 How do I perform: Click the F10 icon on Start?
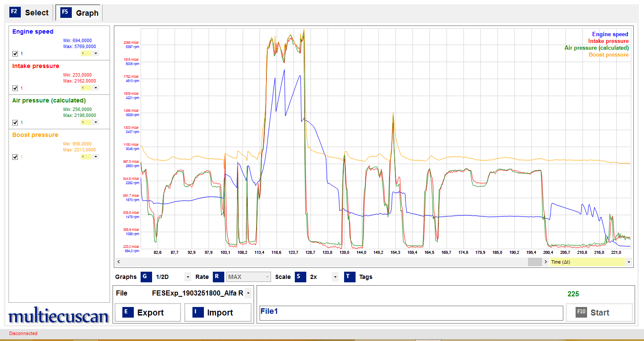(x=581, y=312)
